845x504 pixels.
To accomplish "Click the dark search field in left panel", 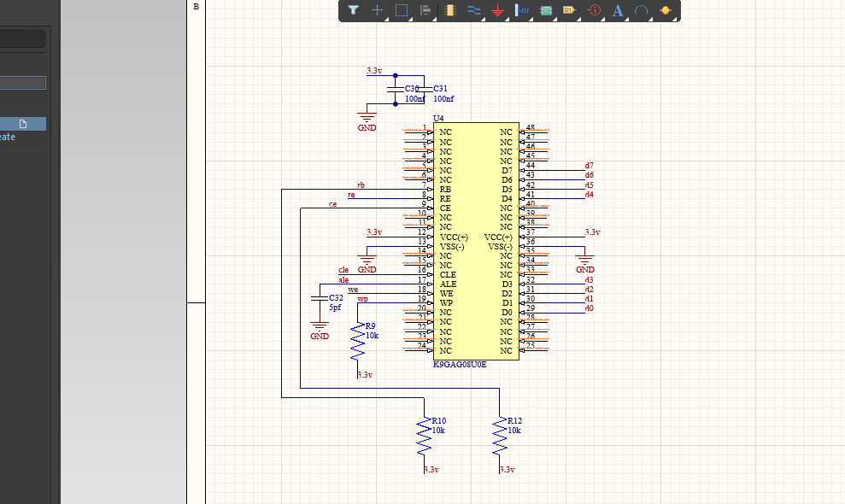I will pos(22,39).
